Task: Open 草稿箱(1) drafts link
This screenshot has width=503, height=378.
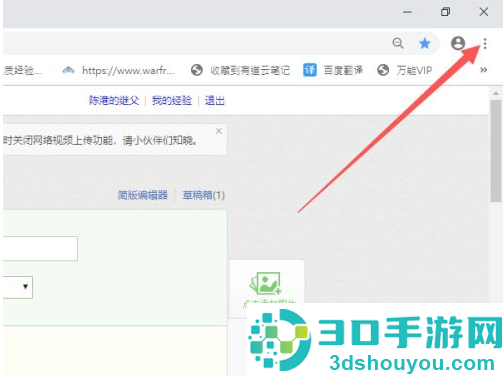Action: [x=203, y=195]
